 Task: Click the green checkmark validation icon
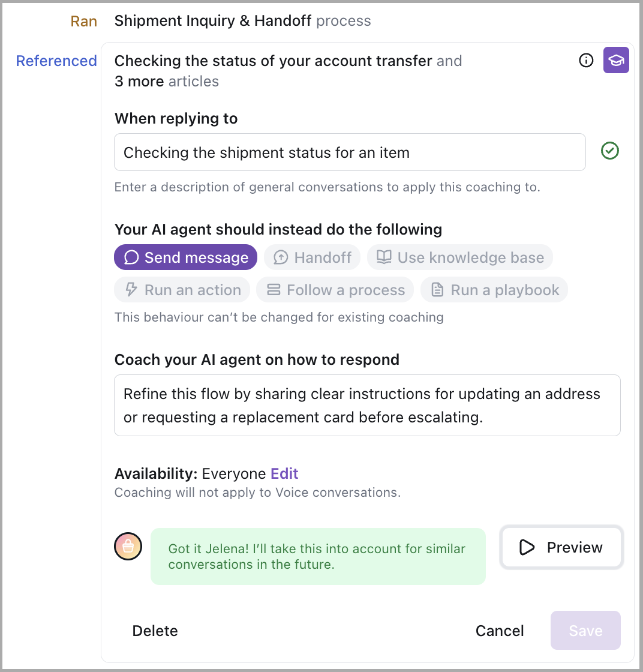tap(610, 151)
